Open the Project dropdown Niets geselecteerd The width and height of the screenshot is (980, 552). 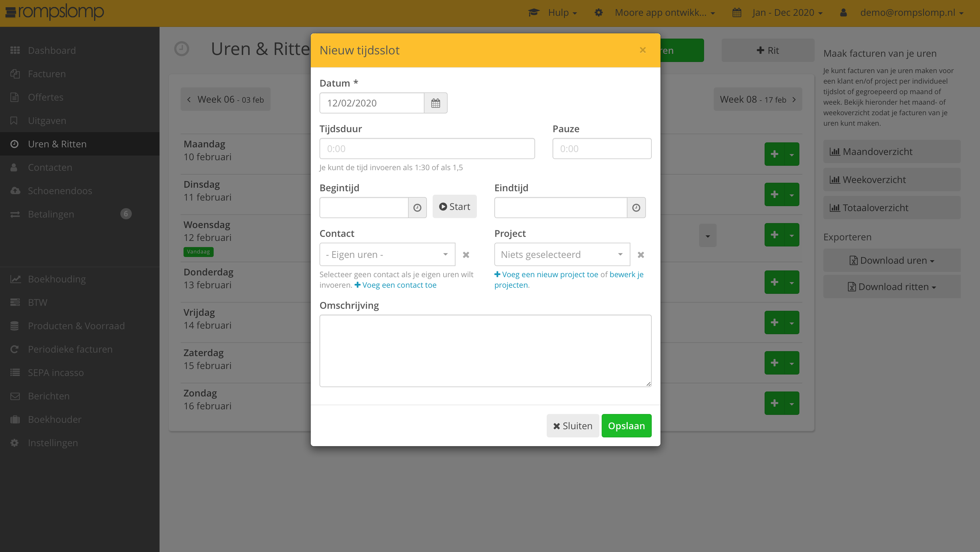coord(562,255)
